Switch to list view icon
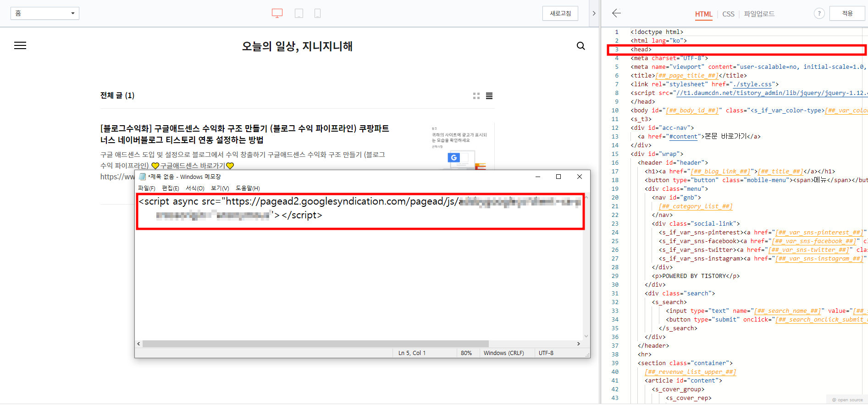The height and width of the screenshot is (405, 868). (x=489, y=96)
